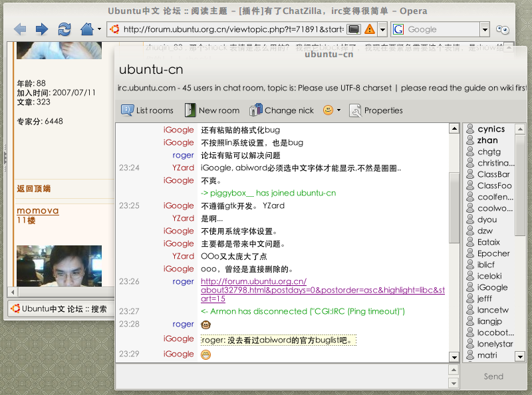Image resolution: width=532 pixels, height=395 pixels.
Task: Open the emoticon dropdown arrow
Action: (x=338, y=110)
